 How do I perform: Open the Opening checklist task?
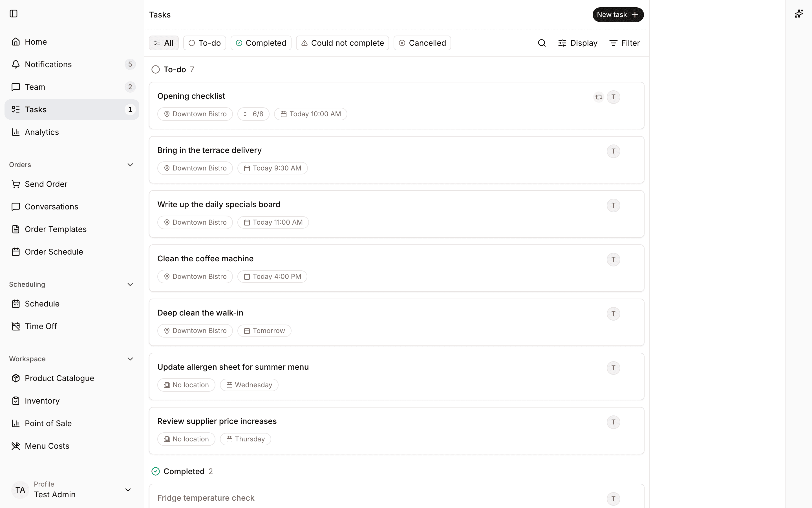point(396,106)
